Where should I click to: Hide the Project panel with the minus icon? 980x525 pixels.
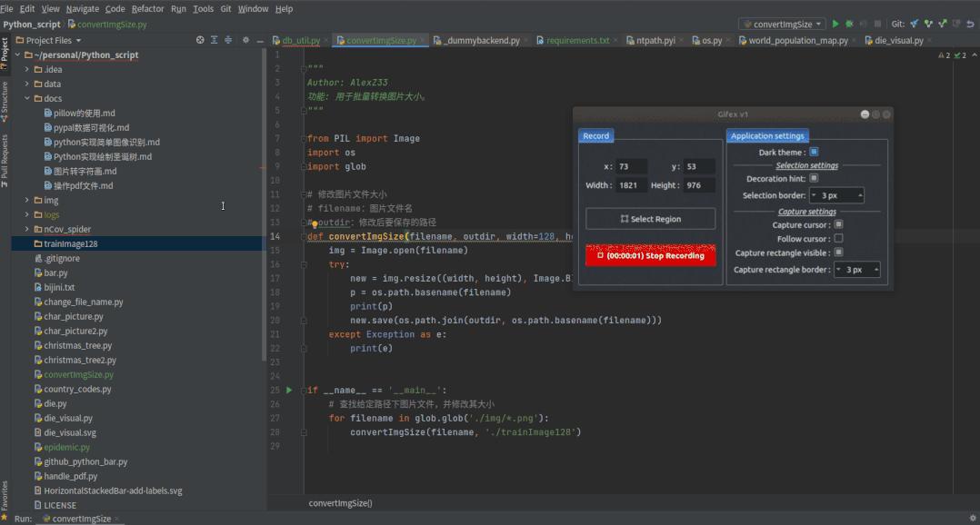pyautogui.click(x=260, y=40)
